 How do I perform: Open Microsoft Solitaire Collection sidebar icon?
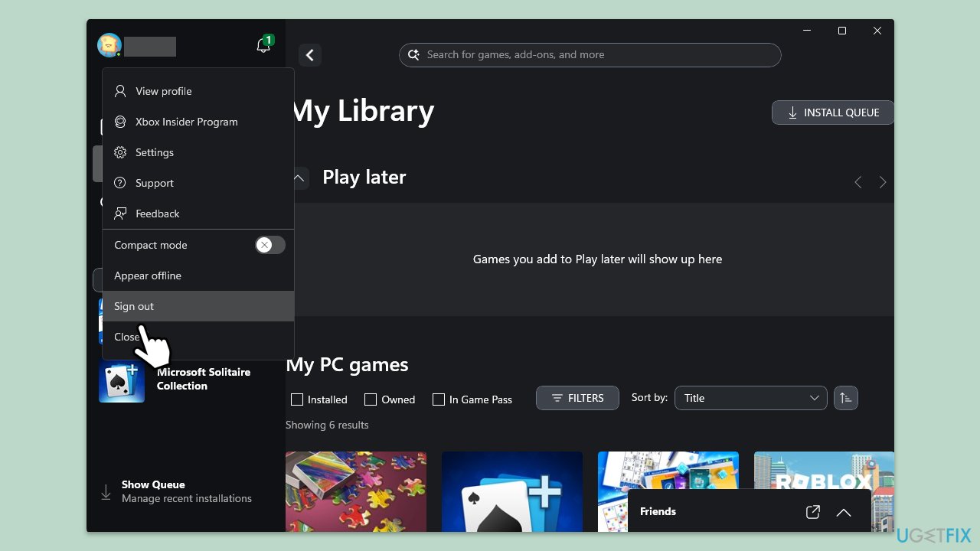pyautogui.click(x=122, y=380)
